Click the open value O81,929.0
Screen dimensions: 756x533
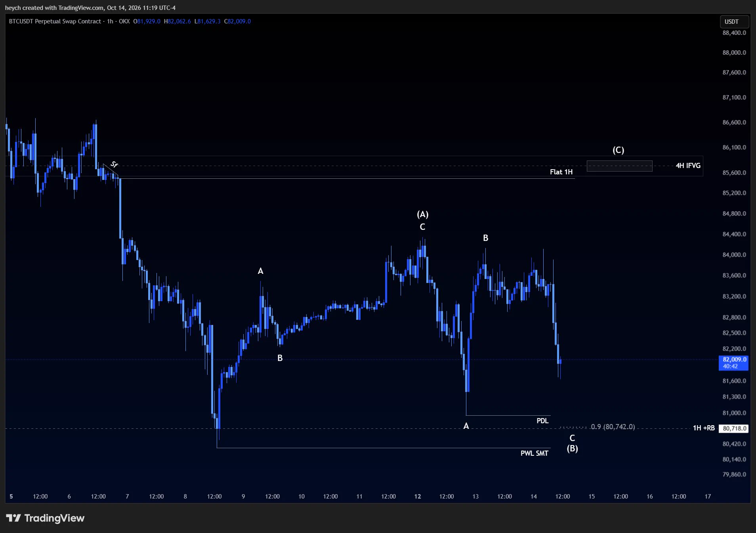[147, 21]
